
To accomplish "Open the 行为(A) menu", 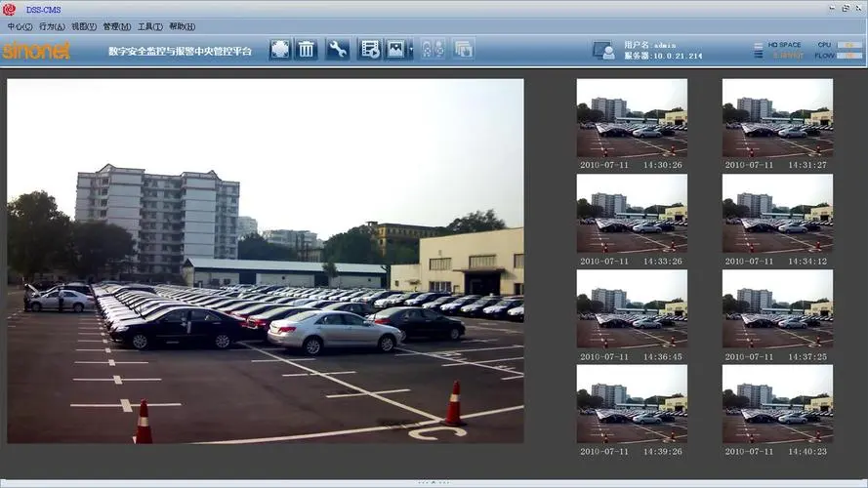I will click(x=52, y=26).
